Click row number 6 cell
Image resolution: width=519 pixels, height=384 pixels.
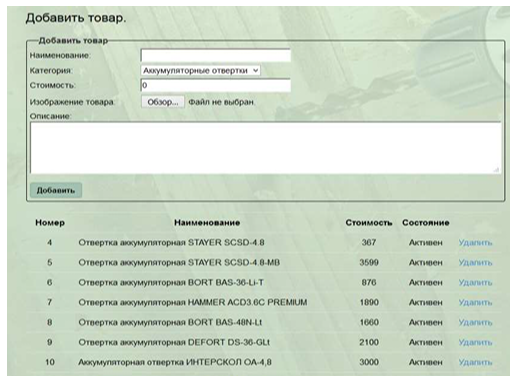click(50, 283)
